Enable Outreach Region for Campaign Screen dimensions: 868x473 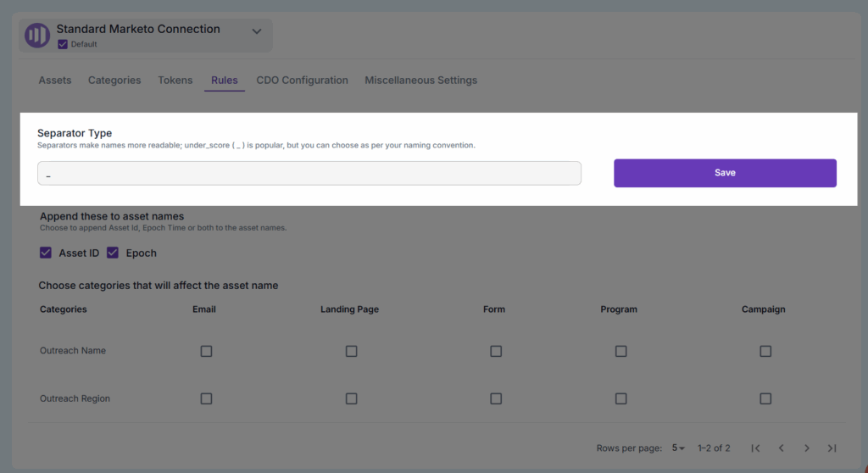[765, 398]
